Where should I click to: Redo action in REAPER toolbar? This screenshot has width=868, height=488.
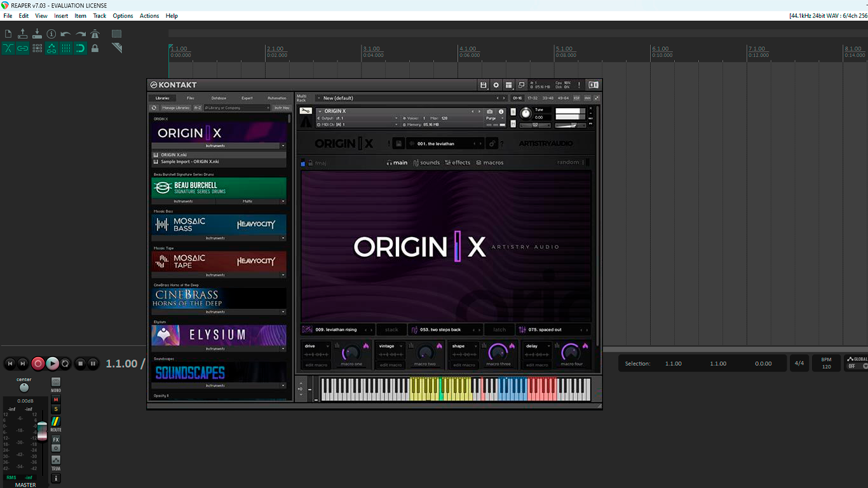pyautogui.click(x=81, y=34)
